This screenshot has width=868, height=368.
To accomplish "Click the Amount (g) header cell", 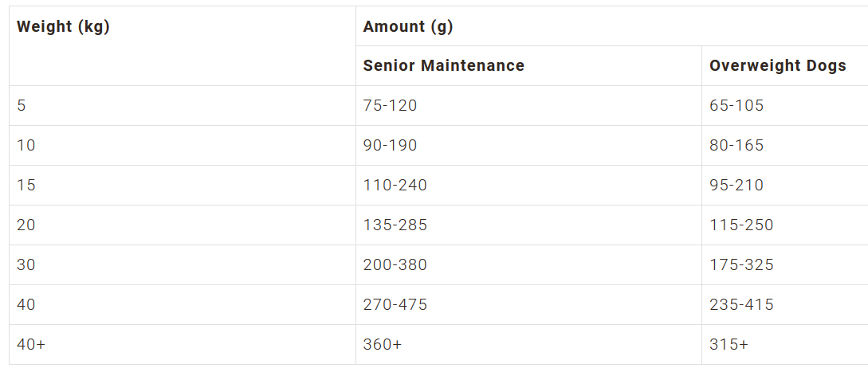I will coord(611,26).
